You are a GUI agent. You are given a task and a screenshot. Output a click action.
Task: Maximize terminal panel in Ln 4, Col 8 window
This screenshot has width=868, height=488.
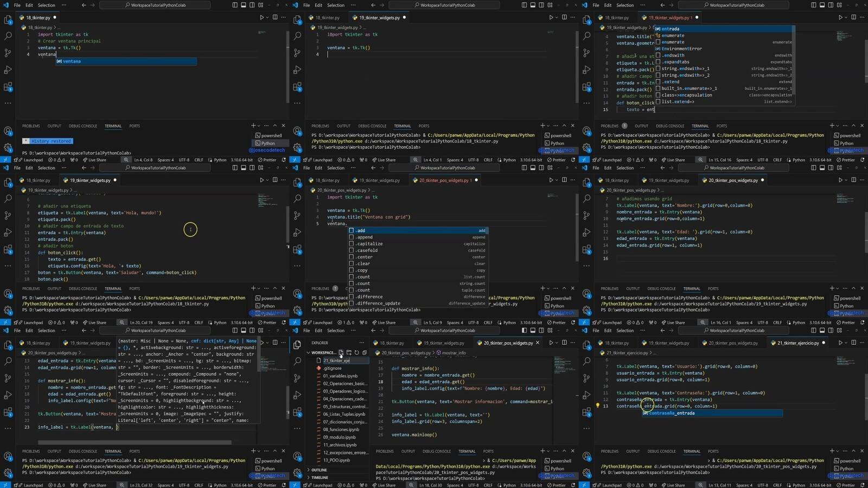tap(275, 126)
